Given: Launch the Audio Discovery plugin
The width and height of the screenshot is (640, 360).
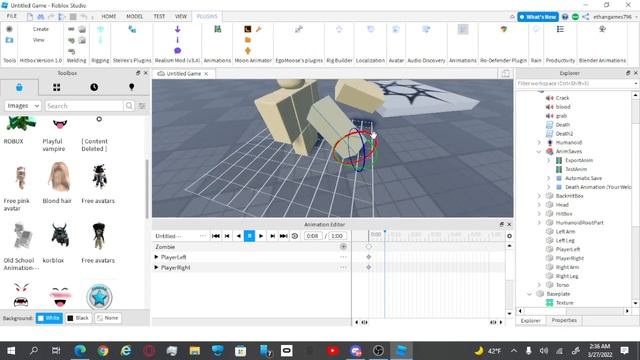Looking at the screenshot, I should (x=426, y=29).
